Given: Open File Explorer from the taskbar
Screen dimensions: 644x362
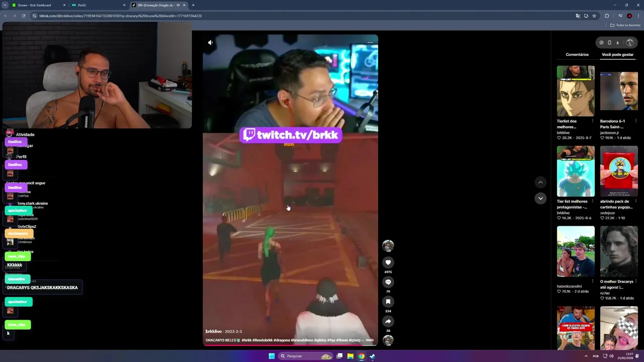Looking at the screenshot, I should pos(350,356).
